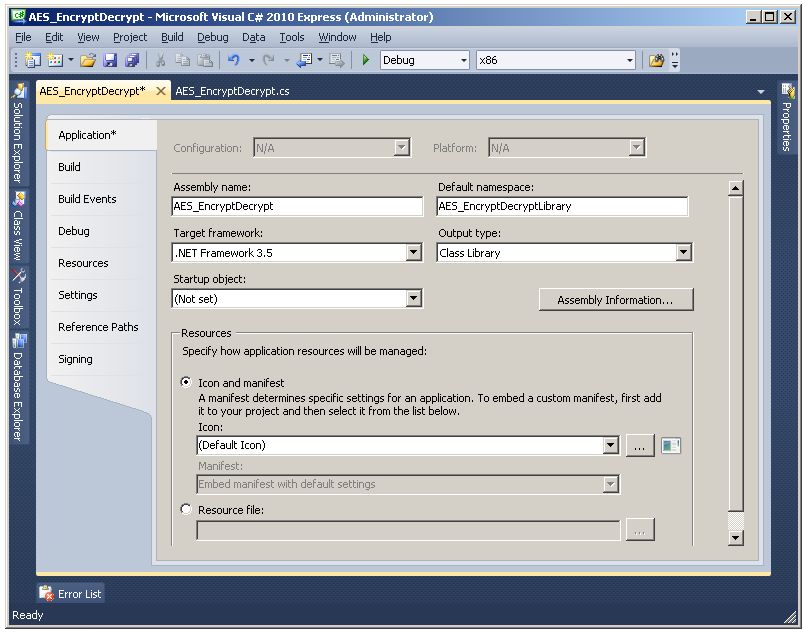Image resolution: width=803 pixels, height=632 pixels.
Task: Click the Paste clipboard icon
Action: (x=205, y=60)
